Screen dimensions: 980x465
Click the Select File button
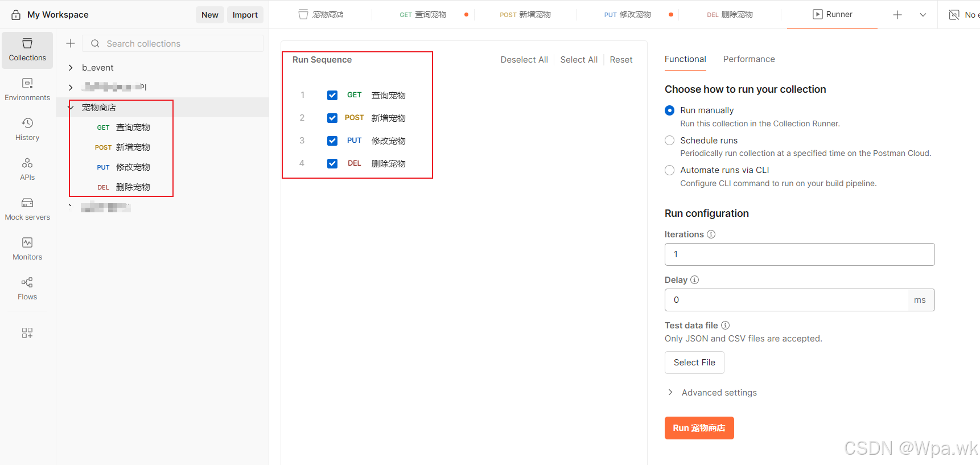coord(694,363)
